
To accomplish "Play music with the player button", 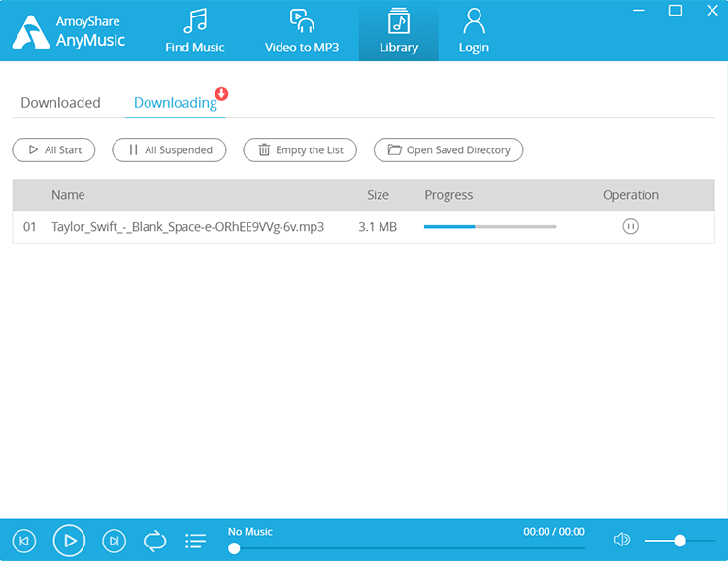I will click(x=69, y=541).
